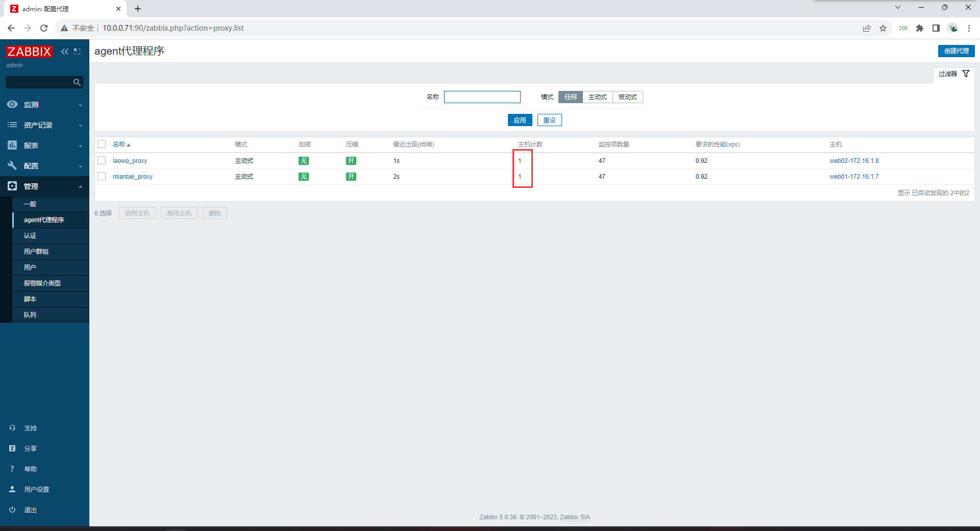
Task: Reload the page in browser toolbar
Action: 44,28
